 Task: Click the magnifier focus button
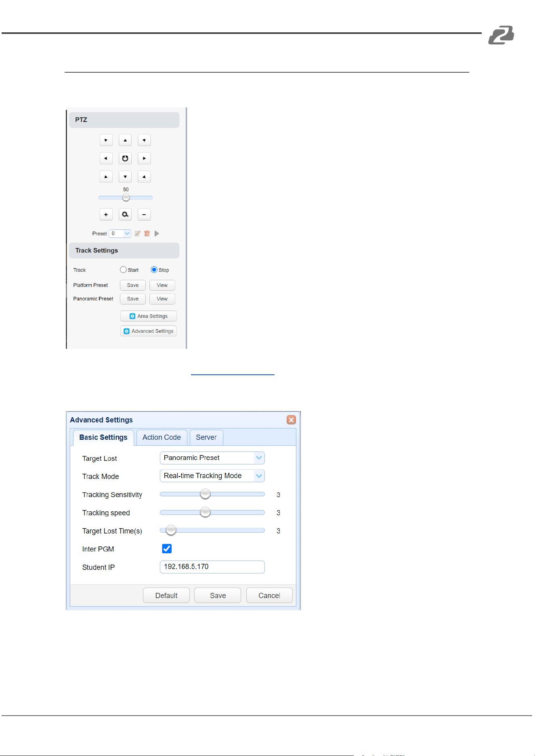(x=125, y=214)
